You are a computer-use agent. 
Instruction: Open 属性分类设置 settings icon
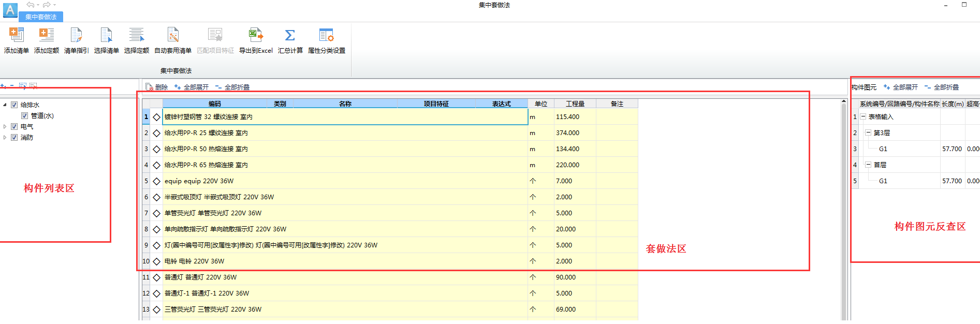point(326,36)
